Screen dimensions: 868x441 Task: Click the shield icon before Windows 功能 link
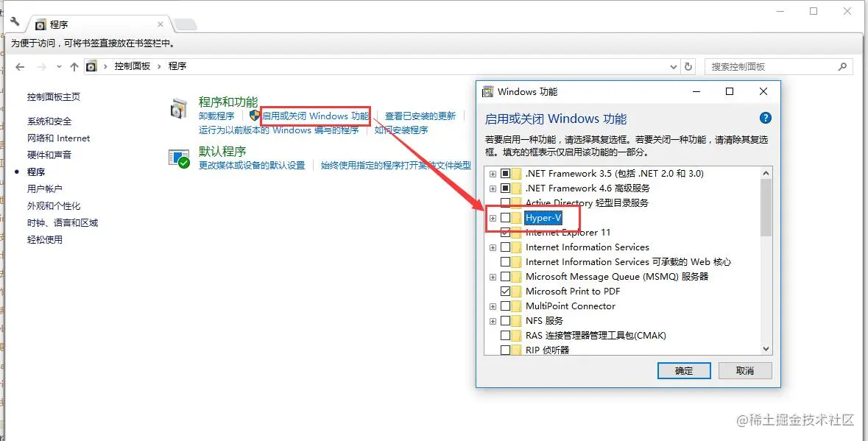254,116
